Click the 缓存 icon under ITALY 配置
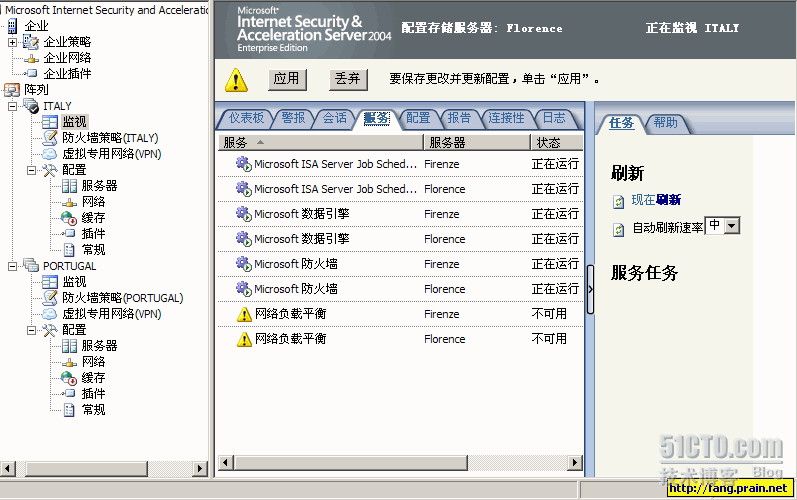Screen dimensions: 797x500 click(x=69, y=218)
